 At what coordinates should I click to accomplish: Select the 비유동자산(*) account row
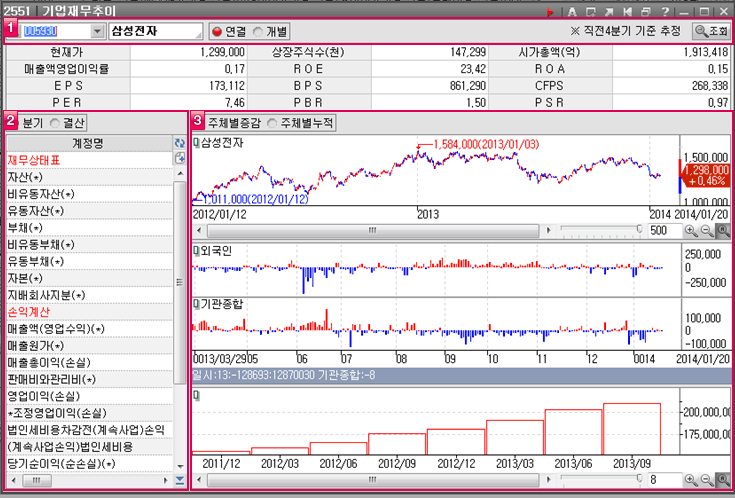pyautogui.click(x=89, y=194)
